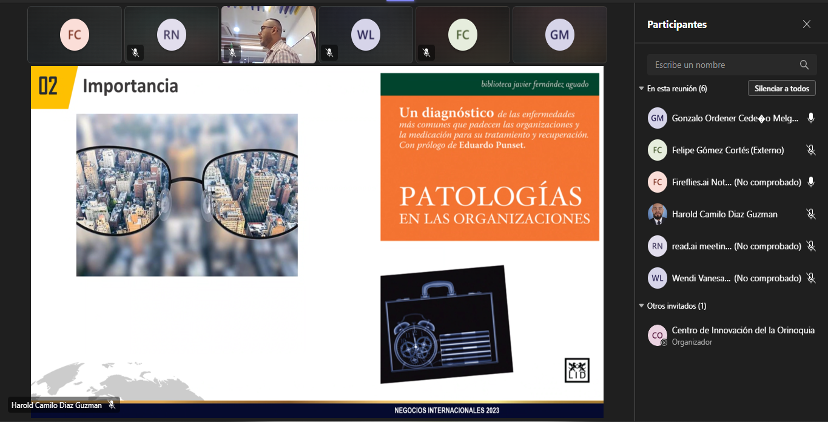Click the Patologías en las Organizaciones book cover
829x422 pixels.
pos(489,157)
